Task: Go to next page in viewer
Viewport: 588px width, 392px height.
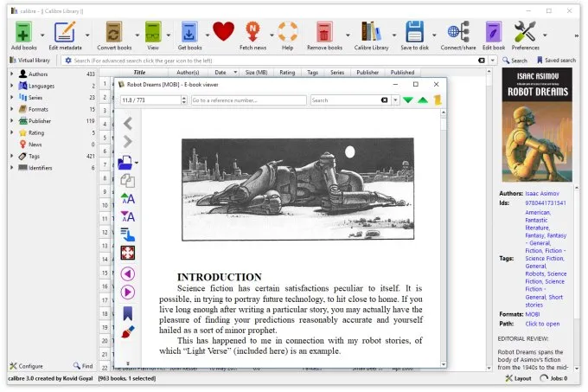Action: pyautogui.click(x=127, y=292)
